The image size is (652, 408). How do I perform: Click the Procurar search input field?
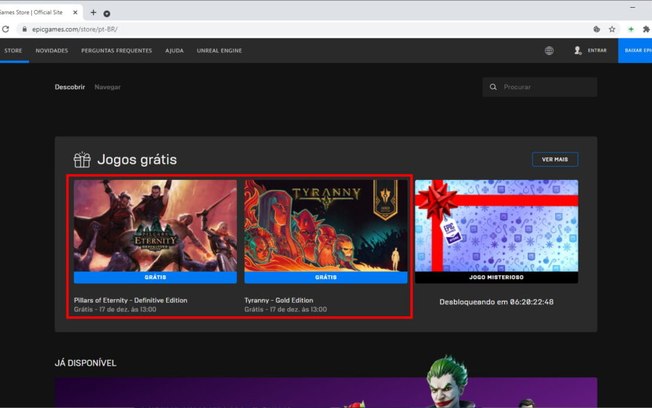click(x=540, y=87)
